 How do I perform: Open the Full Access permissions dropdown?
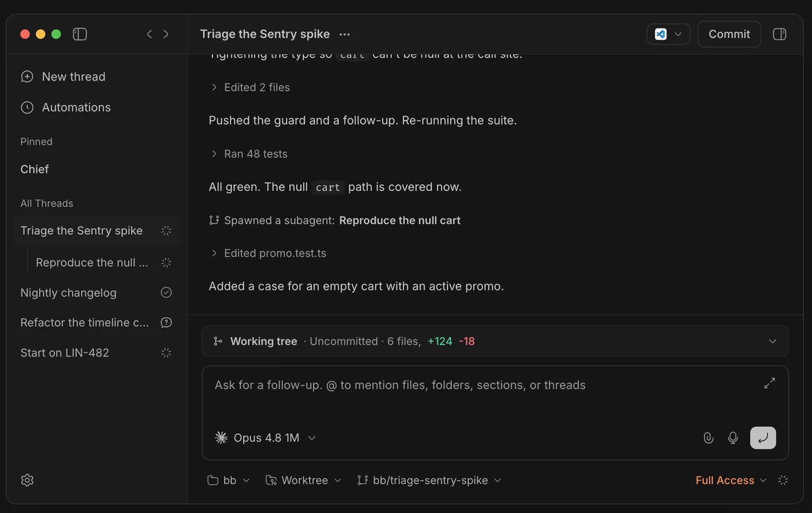[731, 480]
